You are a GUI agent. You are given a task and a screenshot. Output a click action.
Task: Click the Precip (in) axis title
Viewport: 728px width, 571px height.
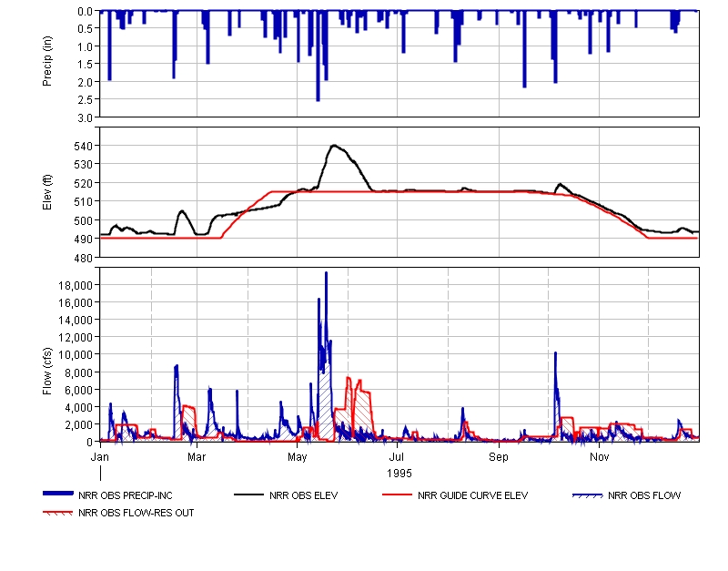point(47,61)
